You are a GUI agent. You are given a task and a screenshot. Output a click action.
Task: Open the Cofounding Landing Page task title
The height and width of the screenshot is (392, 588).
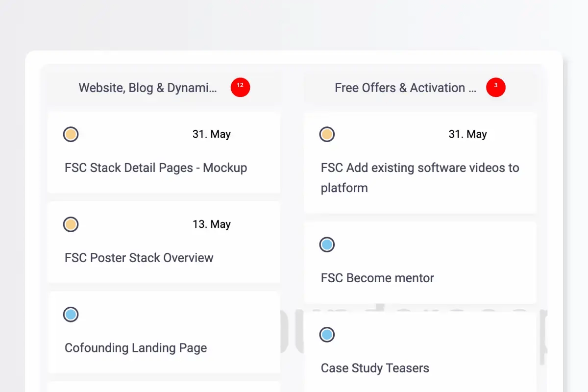click(x=136, y=348)
